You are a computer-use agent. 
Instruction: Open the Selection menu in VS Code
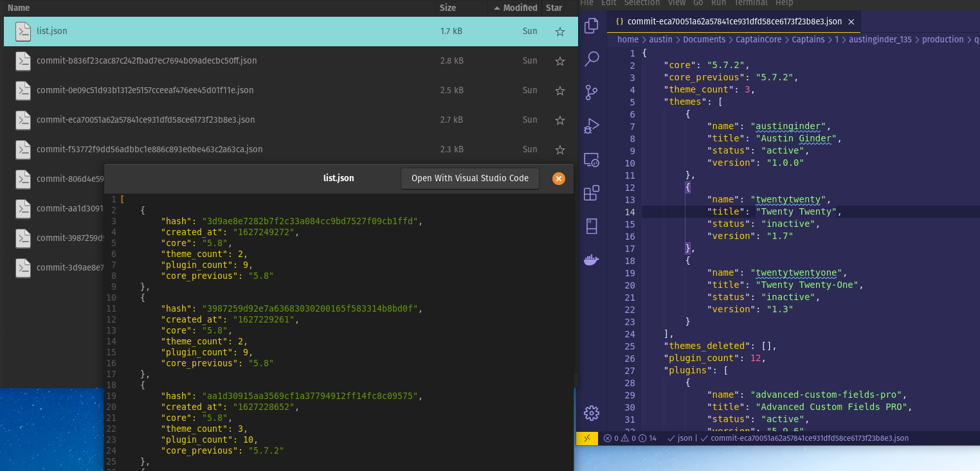(642, 3)
